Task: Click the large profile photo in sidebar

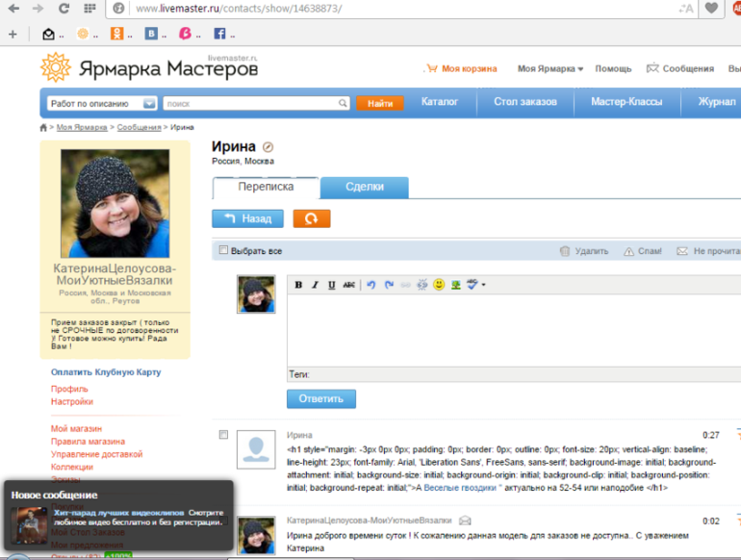Action: (115, 203)
